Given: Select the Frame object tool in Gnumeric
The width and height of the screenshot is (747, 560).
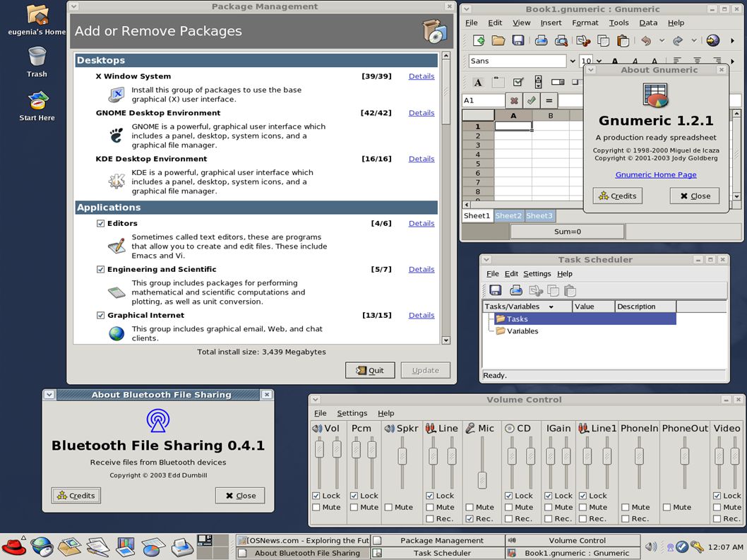Looking at the screenshot, I should tap(498, 83).
